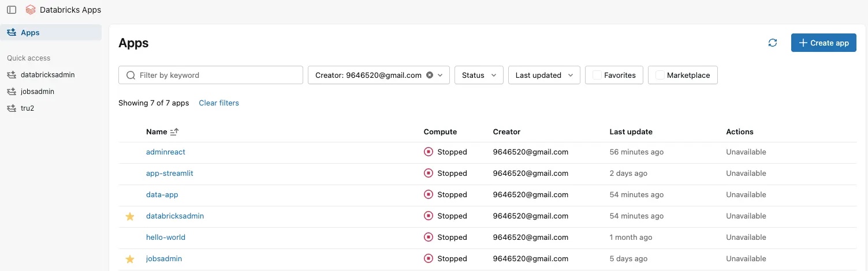Open the adminreact app link
Image resolution: width=868 pixels, height=271 pixels.
(x=166, y=152)
